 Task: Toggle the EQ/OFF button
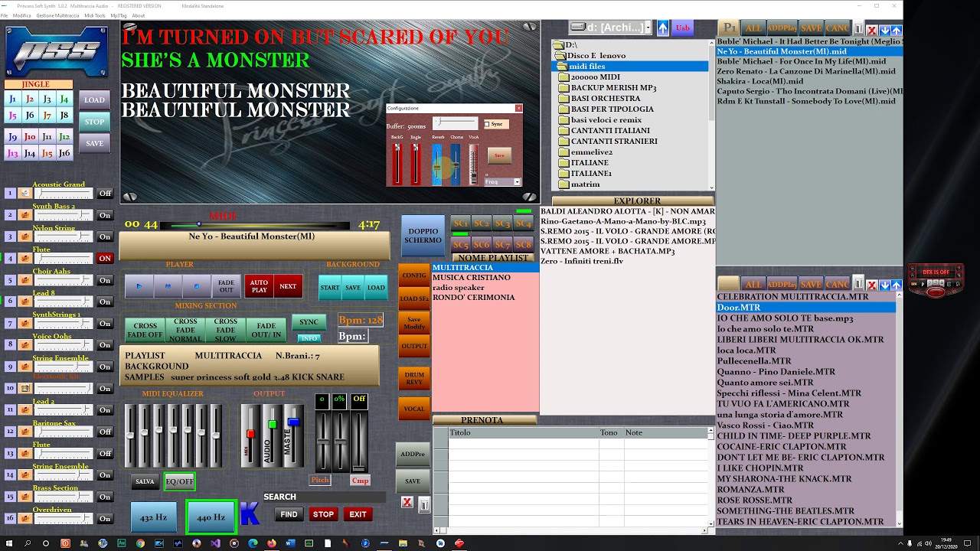pyautogui.click(x=180, y=481)
